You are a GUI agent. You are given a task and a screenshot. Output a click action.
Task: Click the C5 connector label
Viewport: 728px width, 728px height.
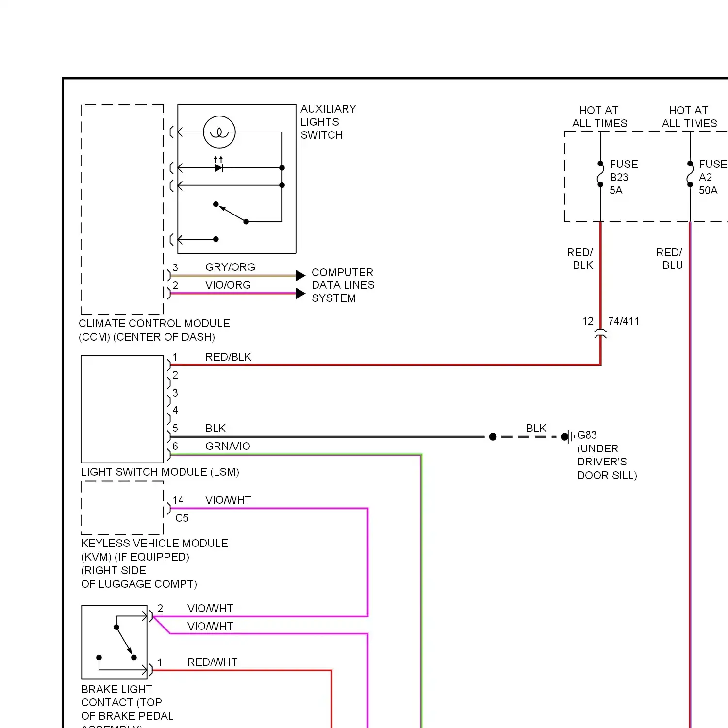[182, 518]
